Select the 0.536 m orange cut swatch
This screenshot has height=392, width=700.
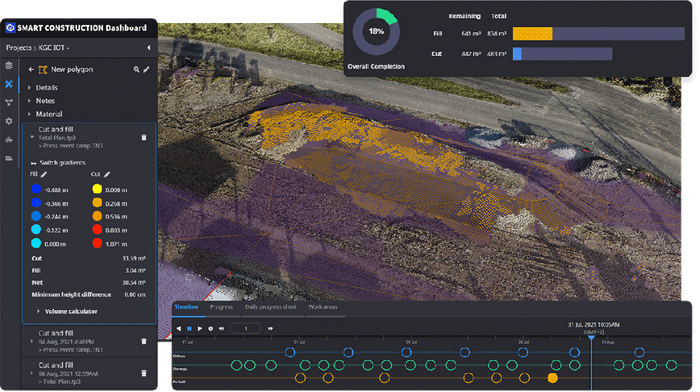(x=97, y=216)
